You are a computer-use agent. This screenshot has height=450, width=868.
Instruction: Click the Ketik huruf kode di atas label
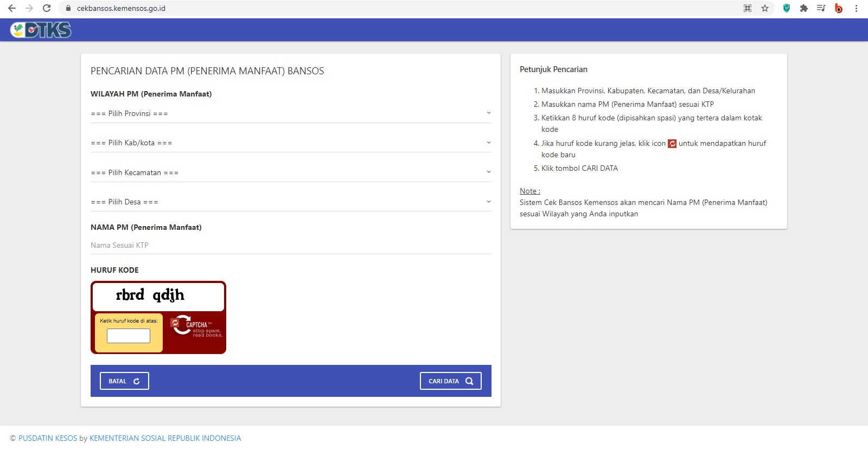129,321
